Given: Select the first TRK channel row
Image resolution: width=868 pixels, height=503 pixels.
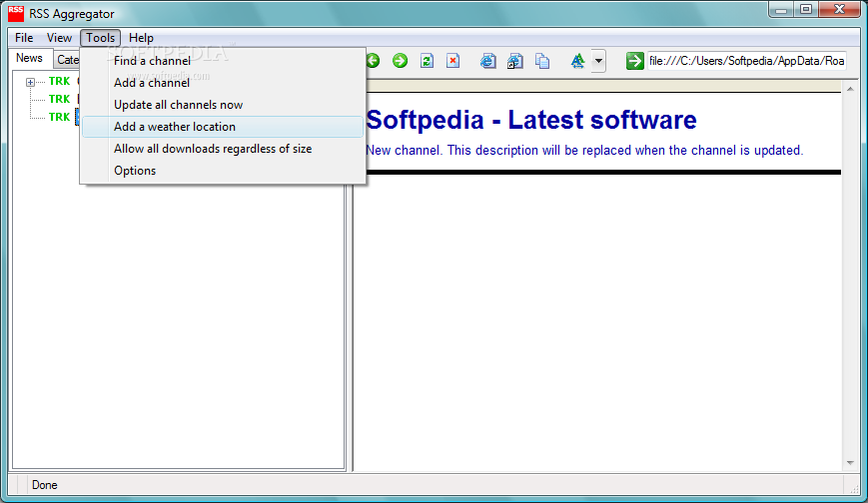Looking at the screenshot, I should pos(60,81).
